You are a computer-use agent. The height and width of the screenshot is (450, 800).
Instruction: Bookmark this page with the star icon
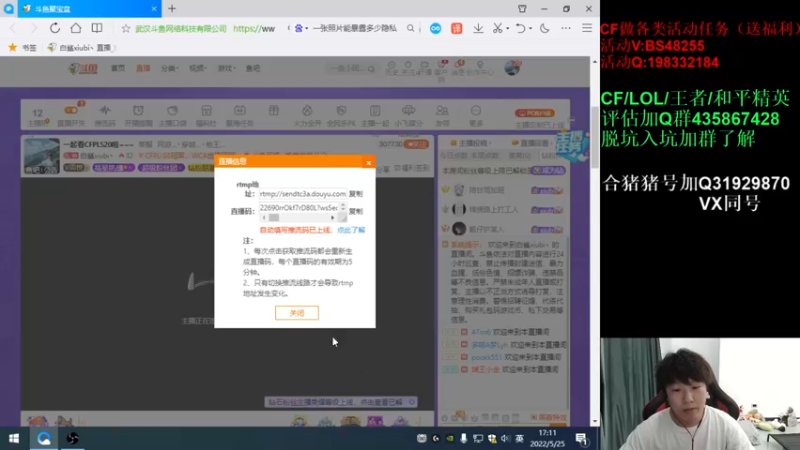[126, 29]
